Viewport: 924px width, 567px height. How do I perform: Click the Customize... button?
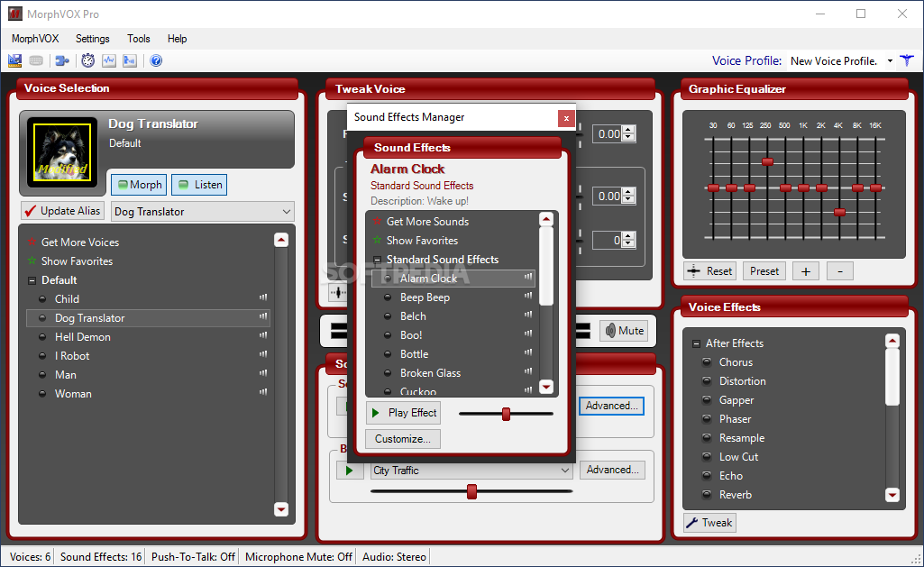403,439
